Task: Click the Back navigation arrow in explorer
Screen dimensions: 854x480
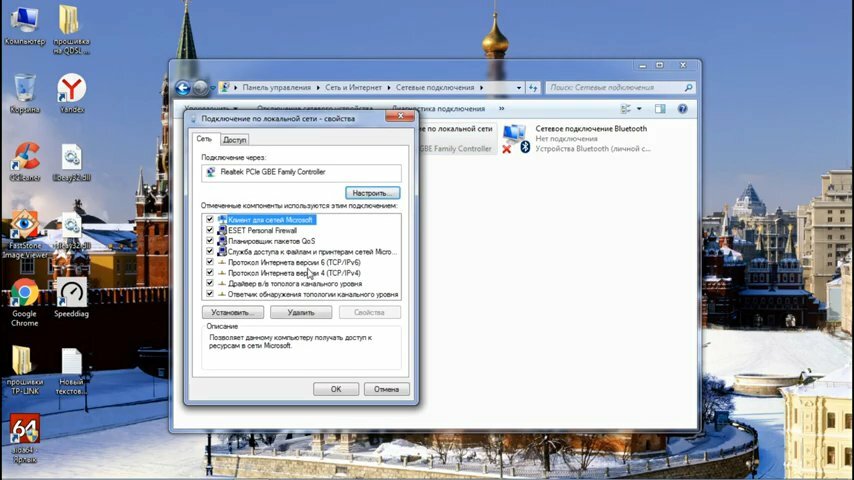Action: tap(183, 87)
